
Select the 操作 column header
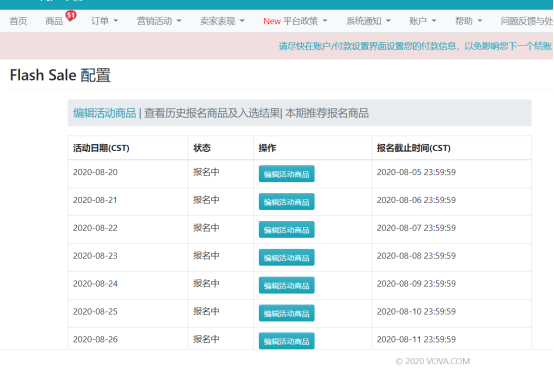point(267,148)
